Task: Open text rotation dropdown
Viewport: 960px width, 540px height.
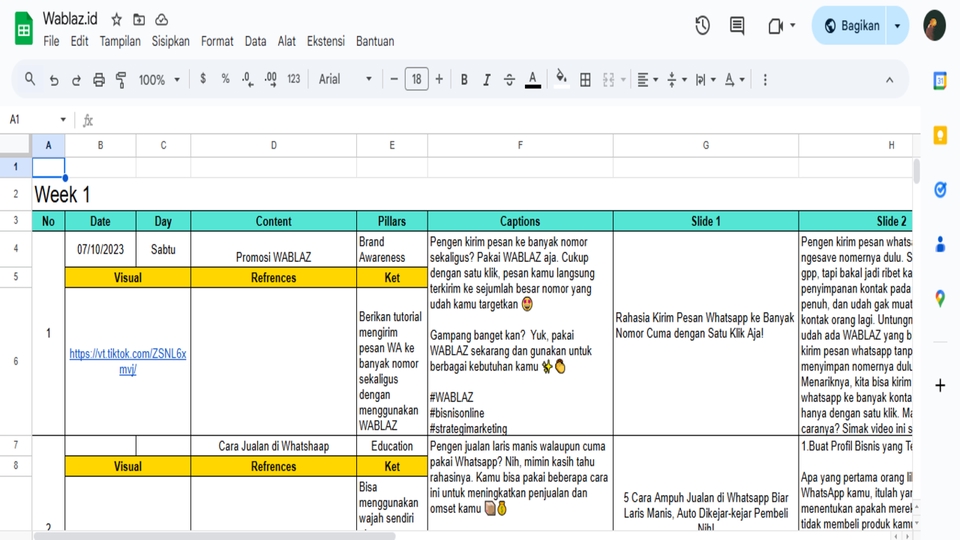Action: pos(734,80)
